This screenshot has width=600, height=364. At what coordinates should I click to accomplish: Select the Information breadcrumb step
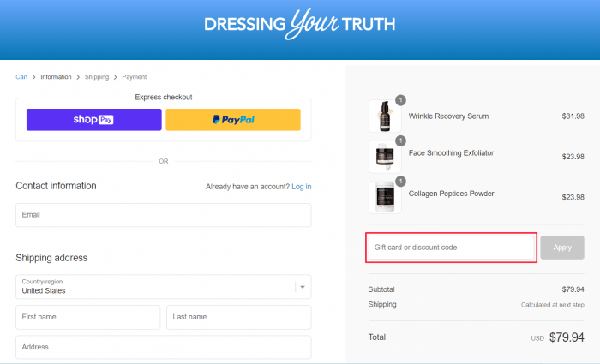(56, 77)
